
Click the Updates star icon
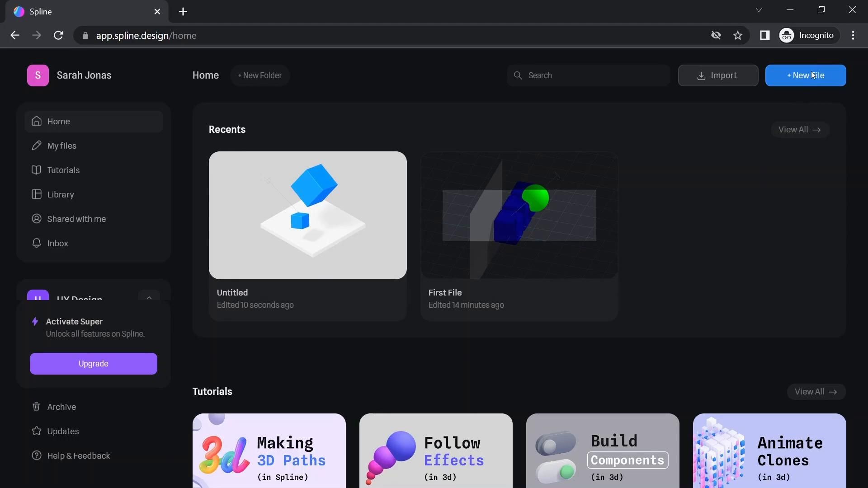pyautogui.click(x=37, y=431)
